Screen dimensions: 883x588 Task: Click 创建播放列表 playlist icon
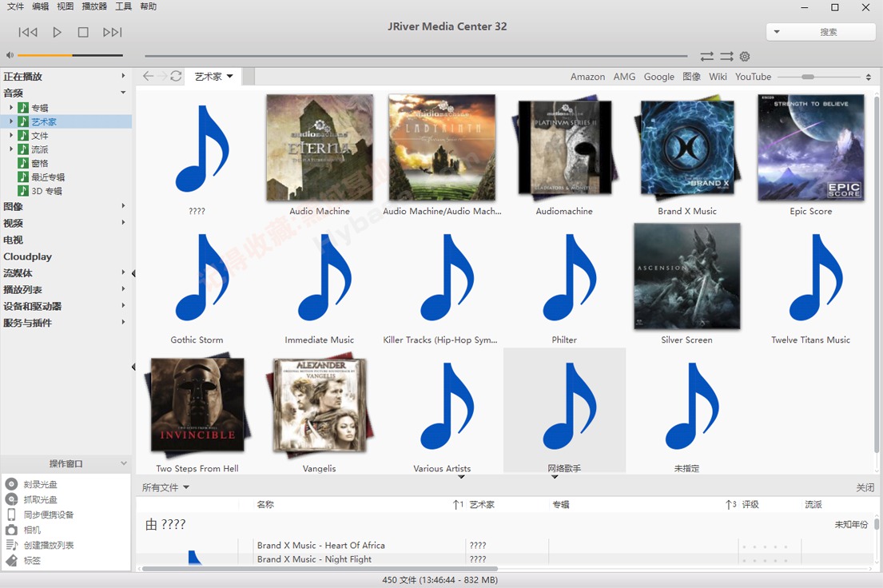coord(11,545)
